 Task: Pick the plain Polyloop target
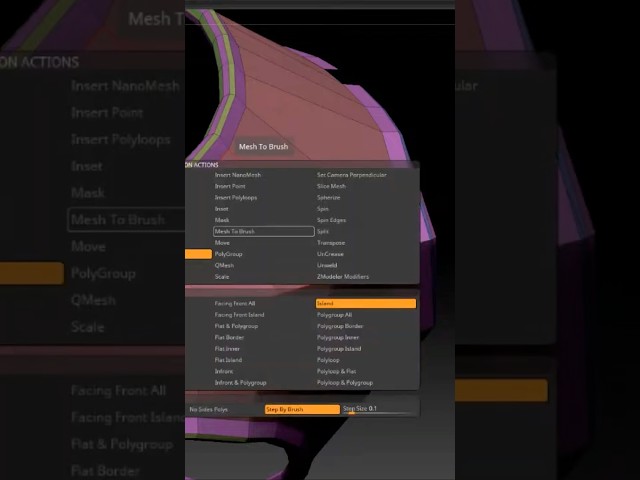[328, 360]
